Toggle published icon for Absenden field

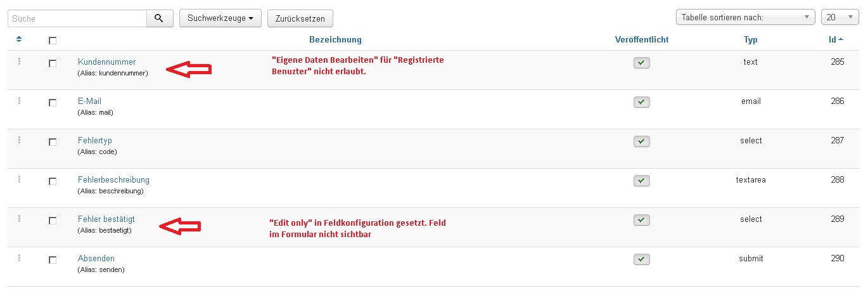641,259
